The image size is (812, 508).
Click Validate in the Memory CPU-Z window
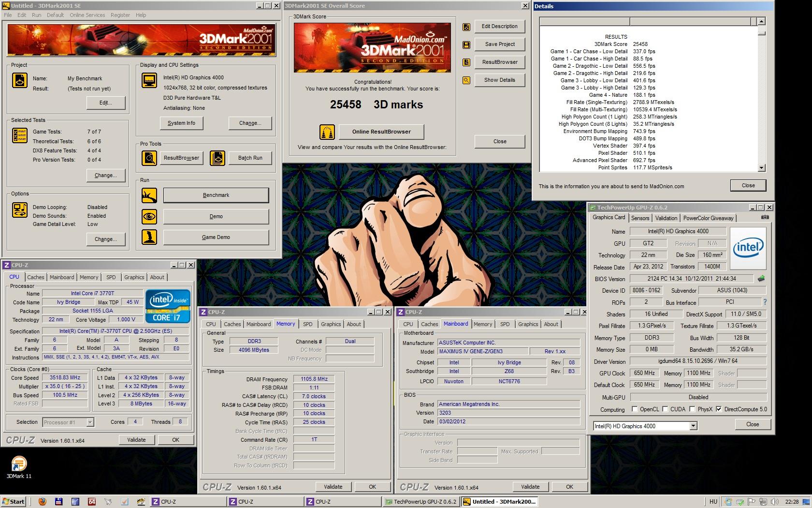[333, 487]
